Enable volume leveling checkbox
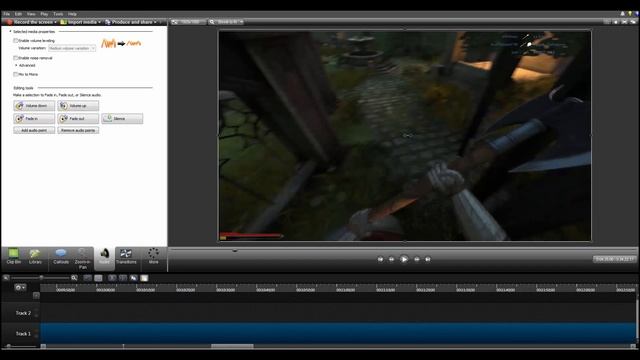The width and height of the screenshot is (640, 360). tap(16, 41)
